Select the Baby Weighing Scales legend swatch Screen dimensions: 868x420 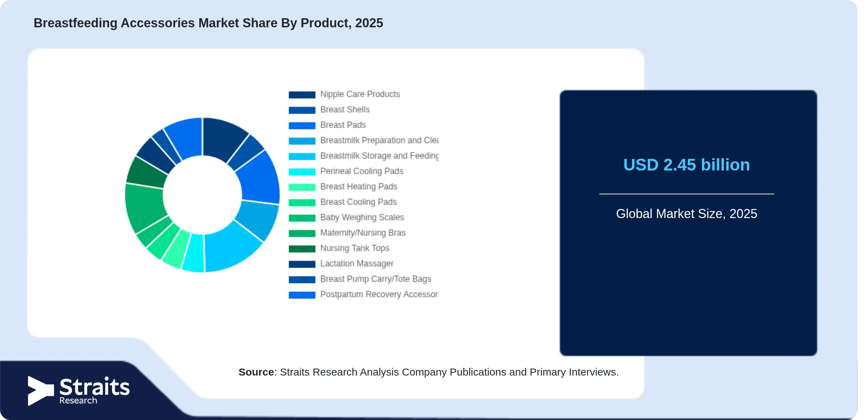302,218
